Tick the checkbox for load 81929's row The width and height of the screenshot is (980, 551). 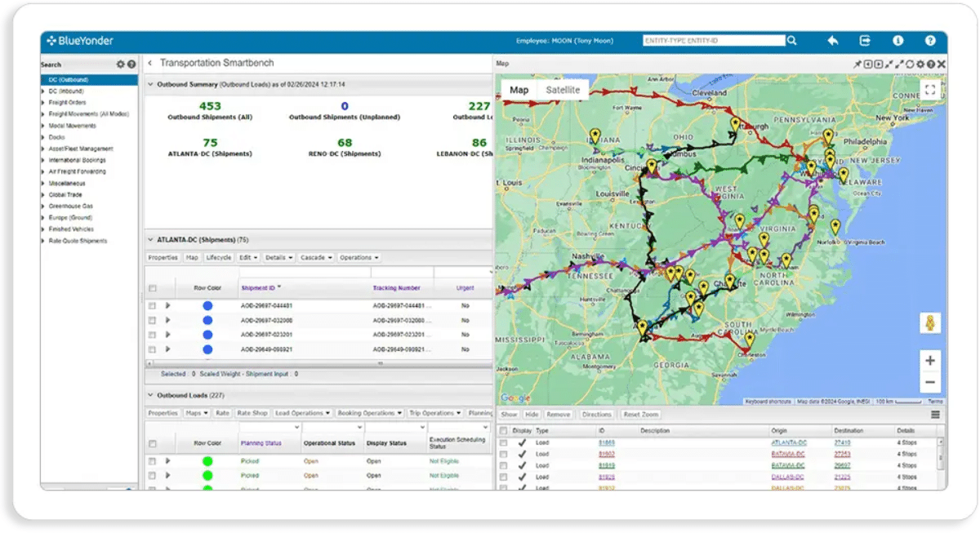pos(506,478)
